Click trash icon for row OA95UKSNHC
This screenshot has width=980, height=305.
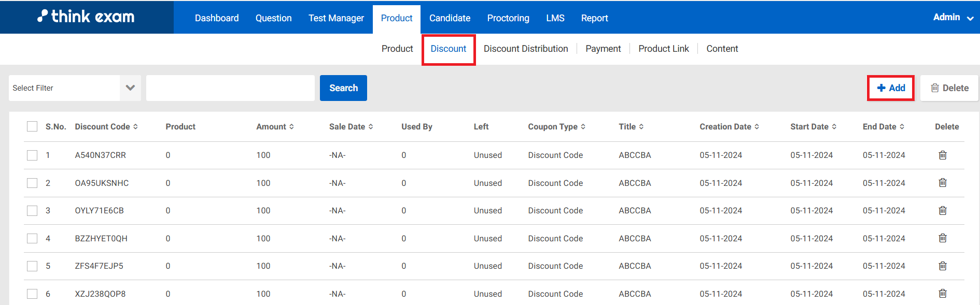pos(943,183)
